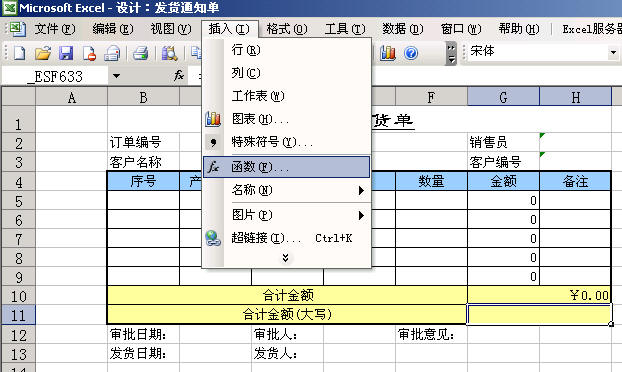Click the New blank workbook icon
The image size is (622, 372).
(x=19, y=53)
